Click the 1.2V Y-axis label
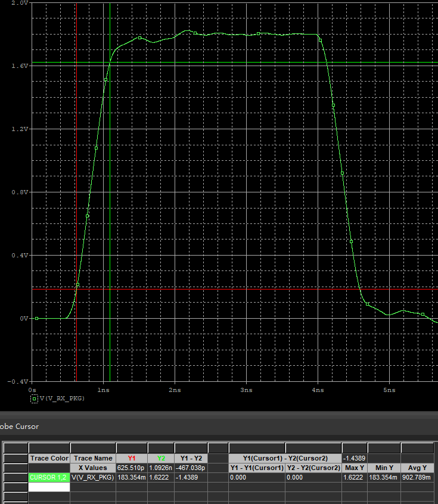Image resolution: width=438 pixels, height=504 pixels. point(20,129)
